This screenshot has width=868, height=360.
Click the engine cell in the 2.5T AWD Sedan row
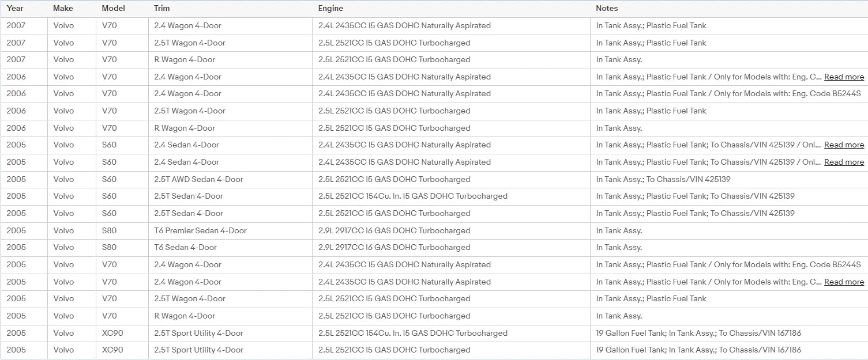451,179
